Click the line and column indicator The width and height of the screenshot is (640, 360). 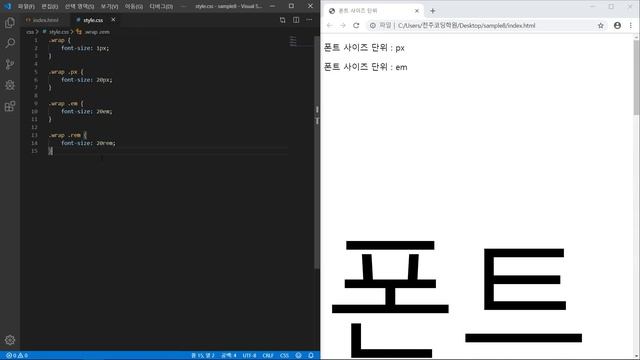point(203,356)
